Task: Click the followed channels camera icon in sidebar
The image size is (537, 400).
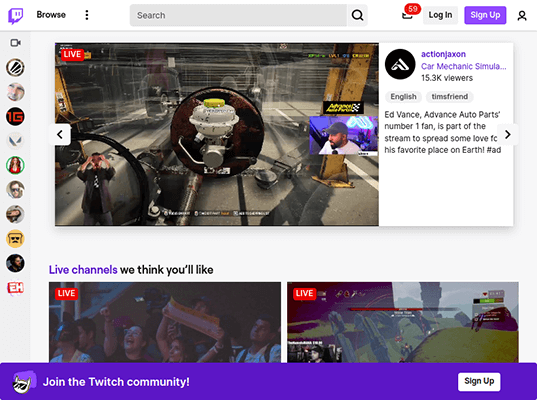Action: point(15,43)
